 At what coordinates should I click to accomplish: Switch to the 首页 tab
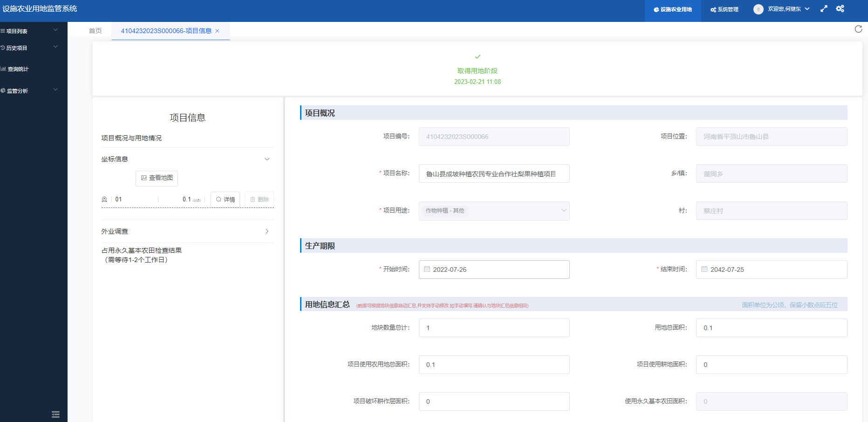pos(95,31)
